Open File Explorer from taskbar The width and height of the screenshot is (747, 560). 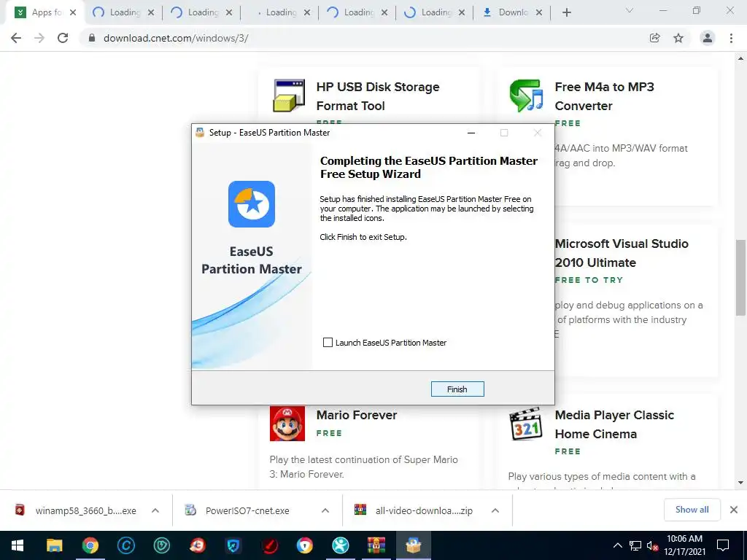54,545
